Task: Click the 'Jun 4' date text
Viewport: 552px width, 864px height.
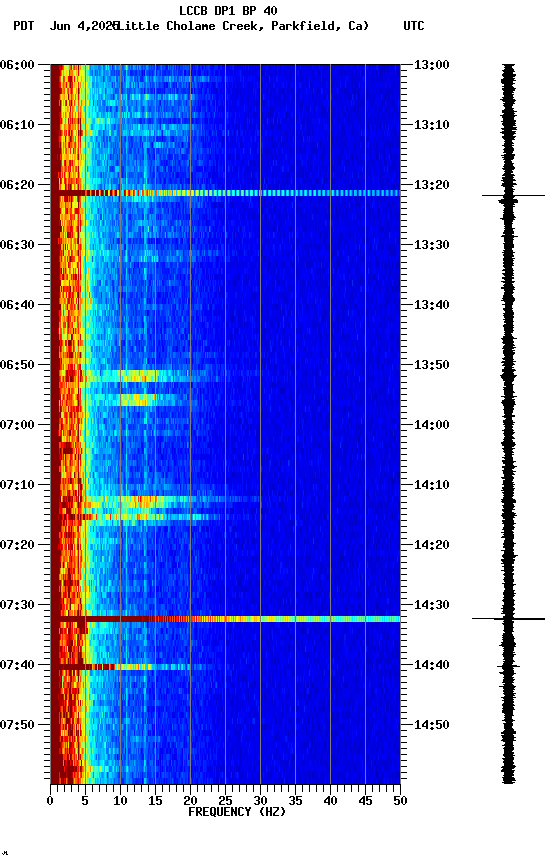Action: click(x=69, y=26)
